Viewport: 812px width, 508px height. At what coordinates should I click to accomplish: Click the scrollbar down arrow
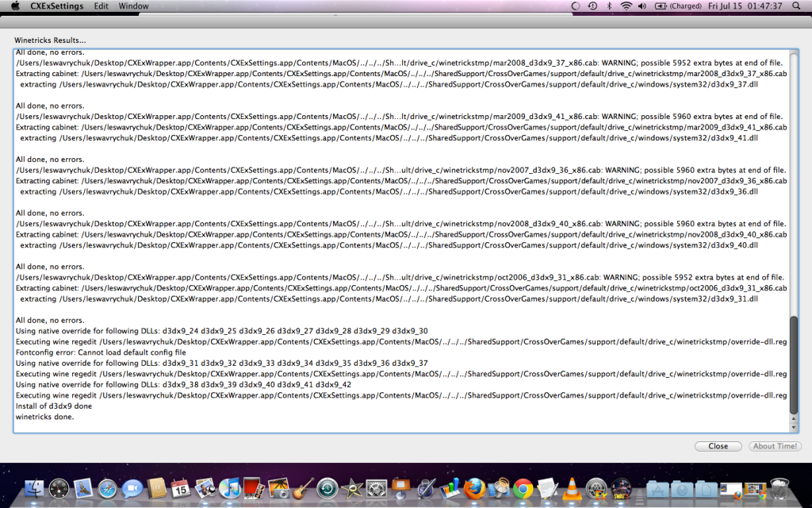(x=793, y=428)
